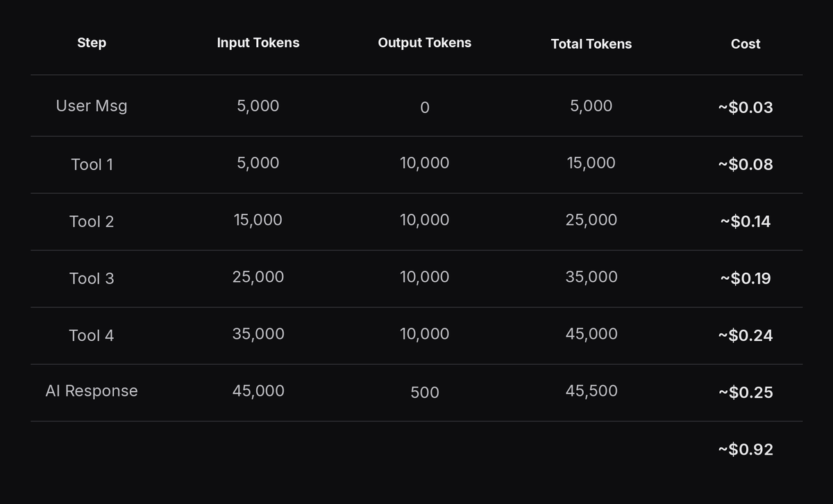Screen dimensions: 833x504
Task: Click the Tool 4 step cell
Action: (92, 335)
